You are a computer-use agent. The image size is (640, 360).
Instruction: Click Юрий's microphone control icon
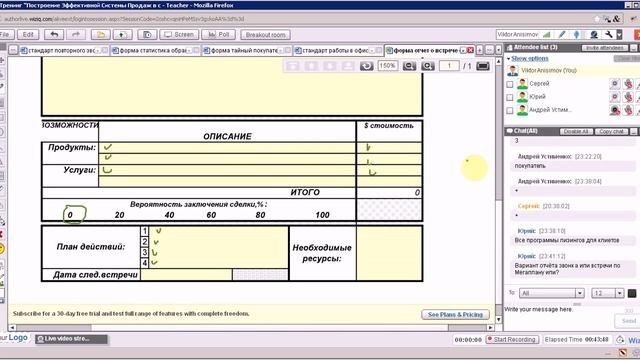(628, 97)
